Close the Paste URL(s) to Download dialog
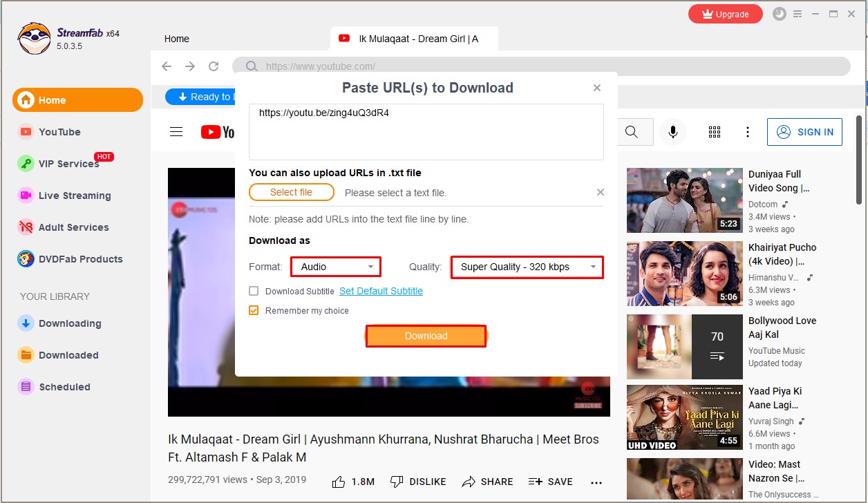Viewport: 868px width, 503px height. [597, 88]
